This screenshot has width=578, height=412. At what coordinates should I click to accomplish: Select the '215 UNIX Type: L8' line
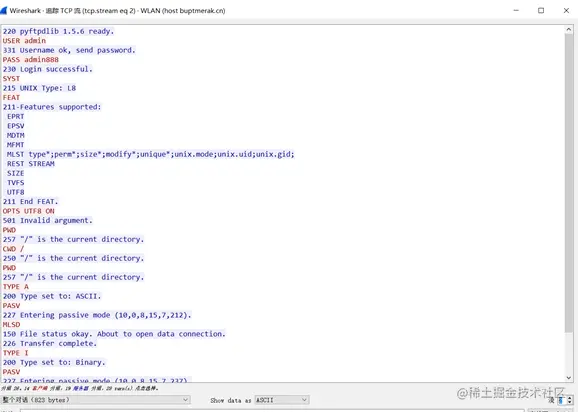coord(39,88)
